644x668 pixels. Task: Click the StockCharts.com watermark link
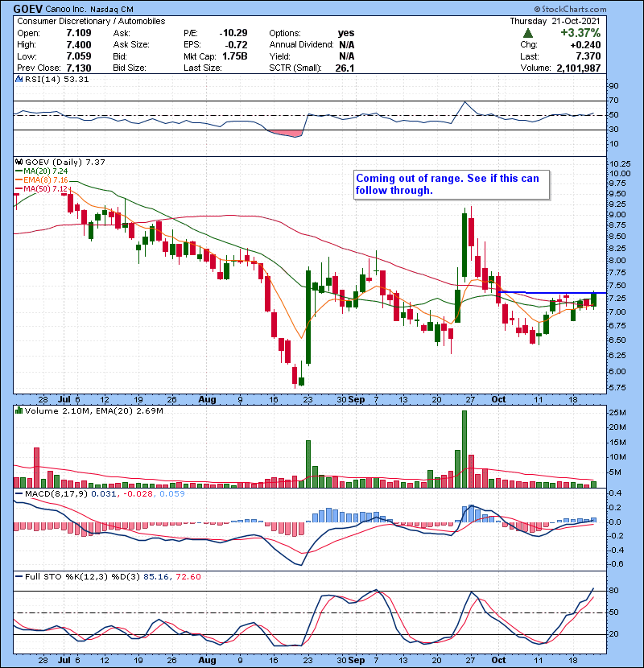(x=570, y=9)
